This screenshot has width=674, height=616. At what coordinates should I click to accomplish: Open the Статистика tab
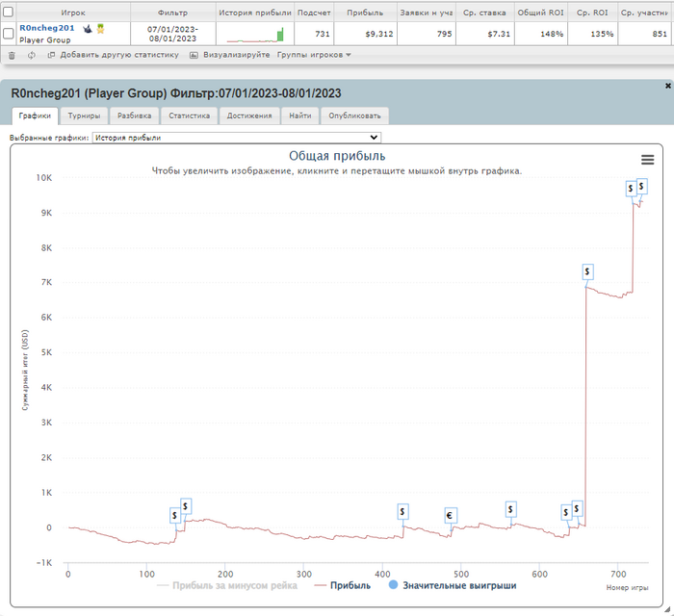pos(189,115)
